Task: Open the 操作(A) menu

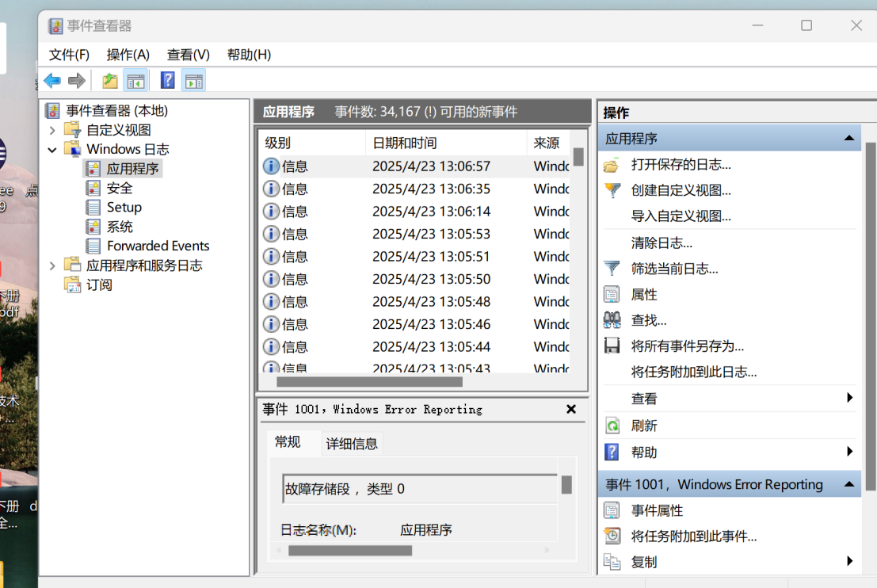Action: (128, 55)
